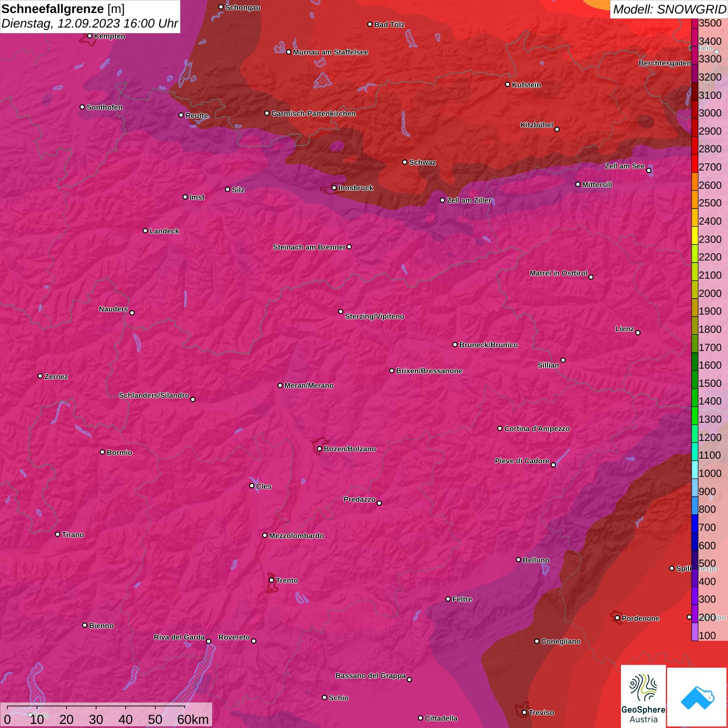
Task: Select the 'Brixen/Bressanone' label
Action: point(429,371)
